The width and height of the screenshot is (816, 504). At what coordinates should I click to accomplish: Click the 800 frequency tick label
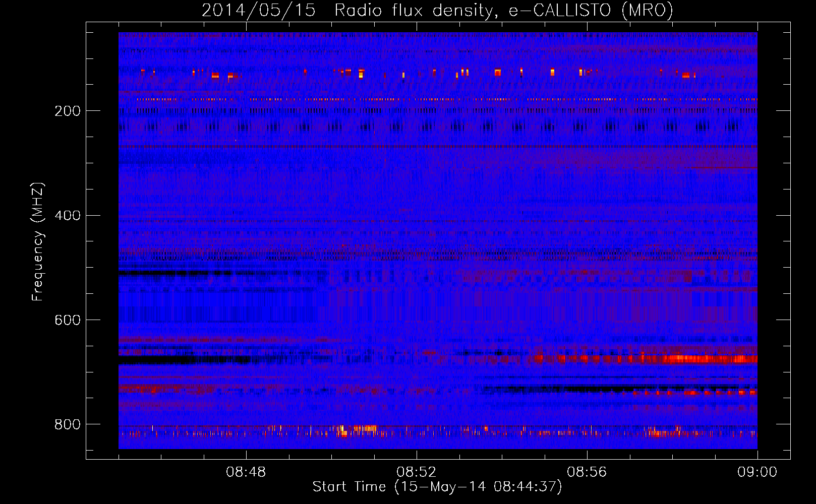click(68, 424)
